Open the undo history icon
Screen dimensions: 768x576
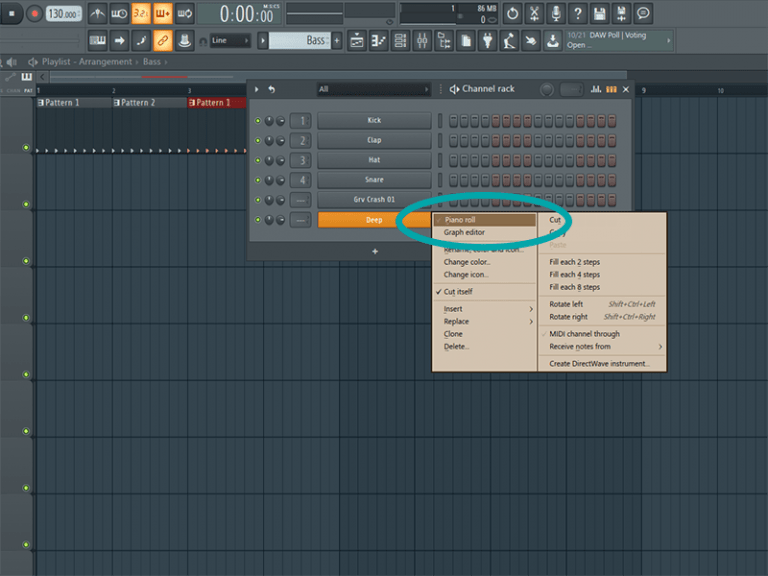pyautogui.click(x=512, y=13)
